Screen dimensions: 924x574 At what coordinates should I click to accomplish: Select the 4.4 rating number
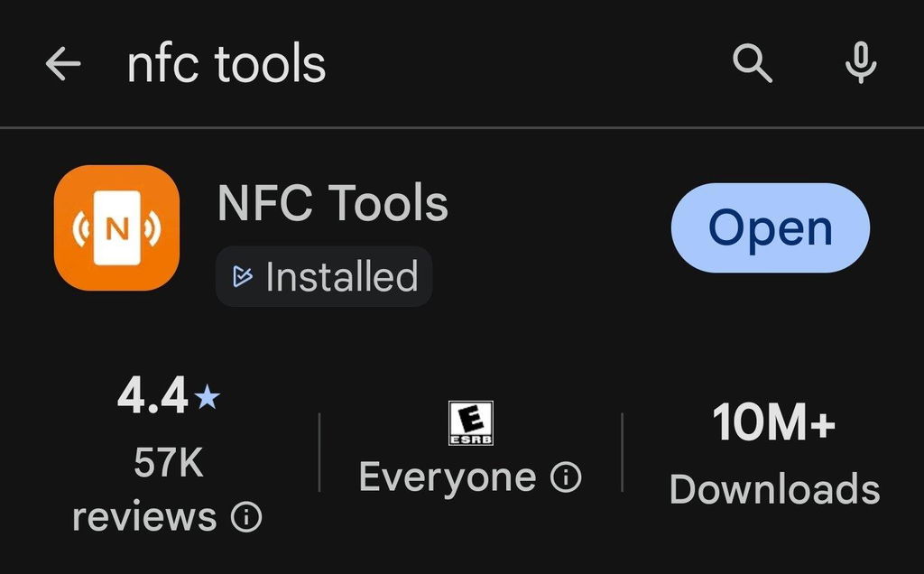point(152,395)
